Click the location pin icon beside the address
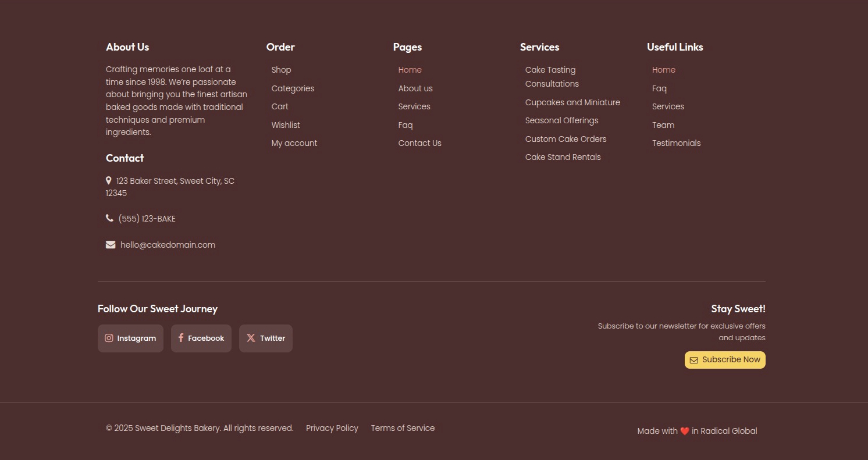This screenshot has width=868, height=460. point(109,180)
